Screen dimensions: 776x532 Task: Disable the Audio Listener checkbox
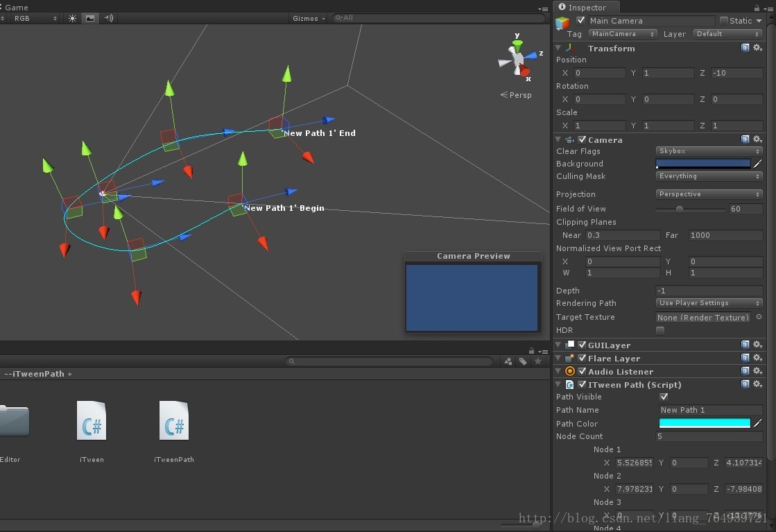[x=582, y=371]
